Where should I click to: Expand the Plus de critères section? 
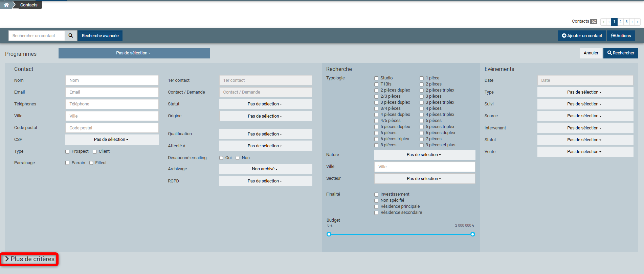click(30, 259)
